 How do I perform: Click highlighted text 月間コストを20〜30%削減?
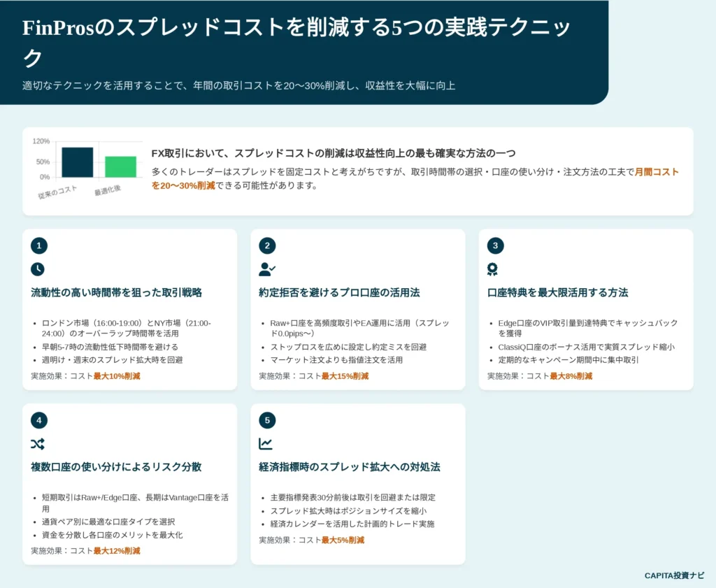pyautogui.click(x=415, y=178)
